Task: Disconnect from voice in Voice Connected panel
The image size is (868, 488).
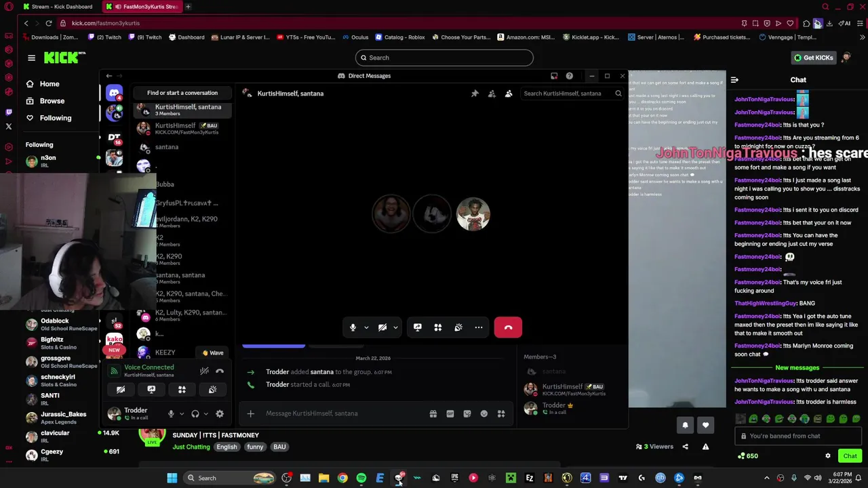Action: 220,371
